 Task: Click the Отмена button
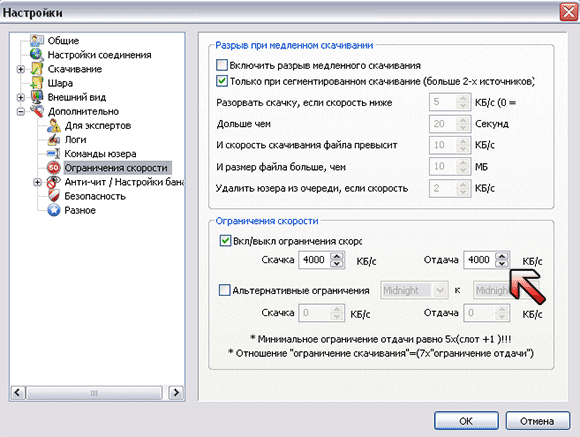(537, 421)
